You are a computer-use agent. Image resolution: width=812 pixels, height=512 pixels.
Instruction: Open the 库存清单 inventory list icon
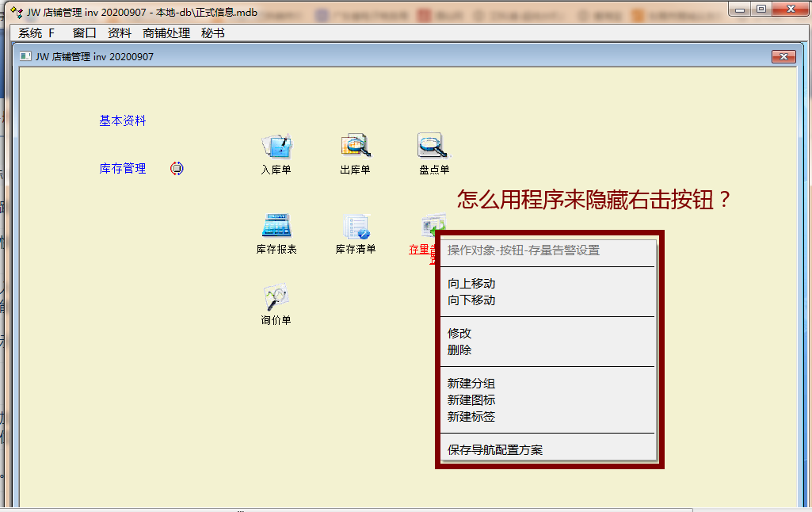pos(356,227)
